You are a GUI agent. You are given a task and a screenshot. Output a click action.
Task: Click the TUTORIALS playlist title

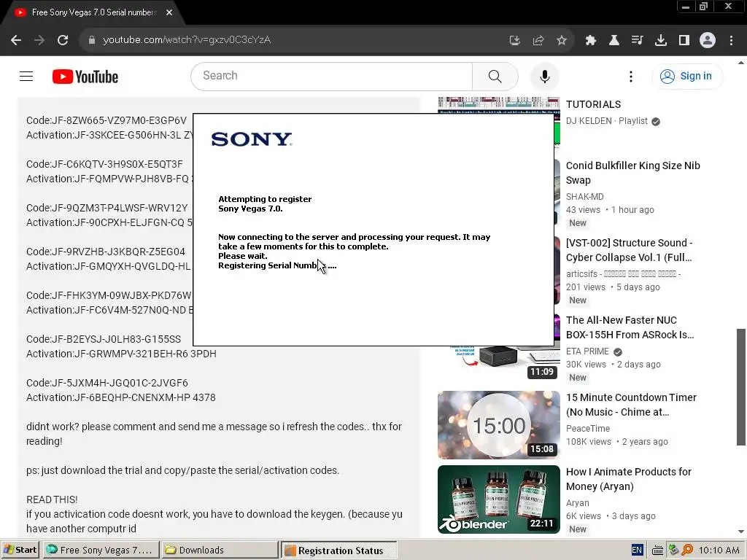pos(593,104)
